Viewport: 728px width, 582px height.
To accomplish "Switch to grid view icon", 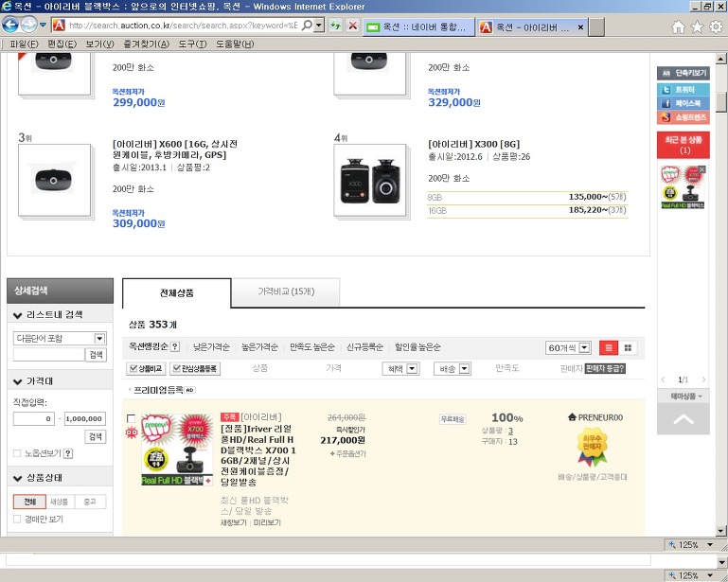I will (x=628, y=347).
